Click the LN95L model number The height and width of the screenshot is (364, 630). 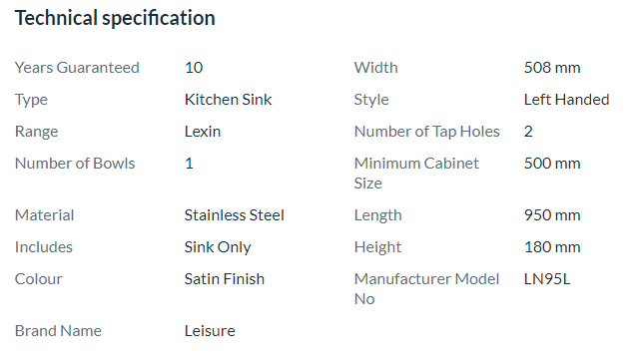click(x=547, y=279)
